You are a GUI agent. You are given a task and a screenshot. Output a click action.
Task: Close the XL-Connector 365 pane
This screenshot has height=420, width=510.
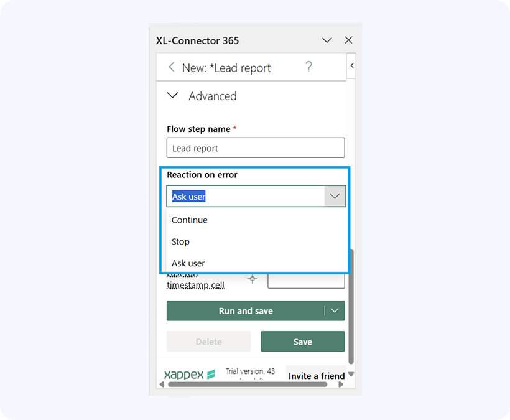click(348, 40)
